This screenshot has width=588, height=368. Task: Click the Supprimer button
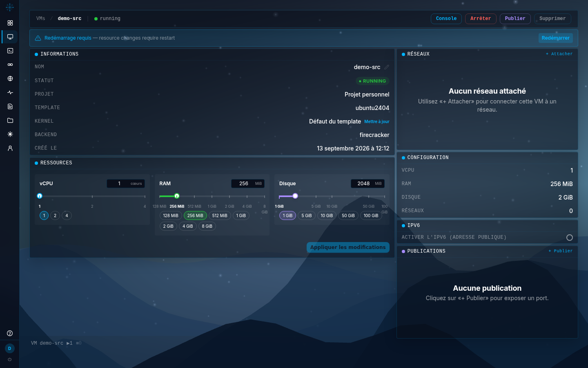552,19
